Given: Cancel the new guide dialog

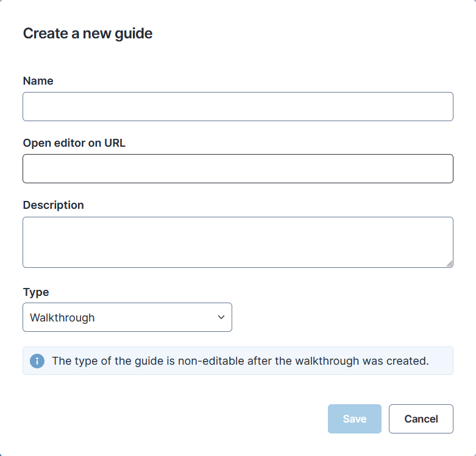Looking at the screenshot, I should point(421,419).
